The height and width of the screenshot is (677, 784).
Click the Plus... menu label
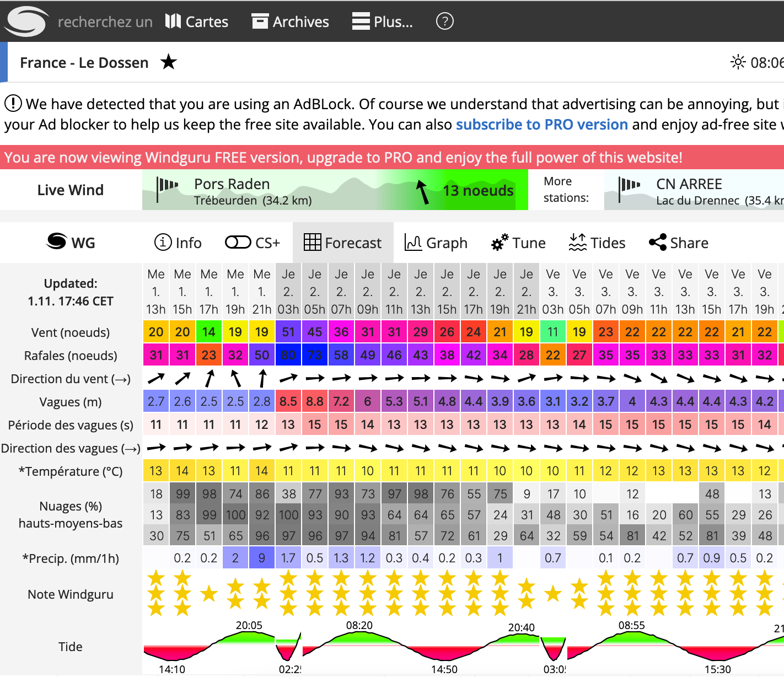pos(393,22)
